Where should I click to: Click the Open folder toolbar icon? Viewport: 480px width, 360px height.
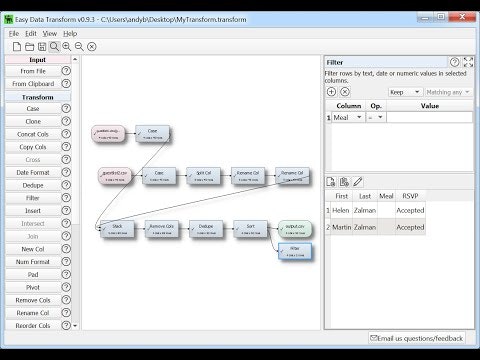coord(29,47)
